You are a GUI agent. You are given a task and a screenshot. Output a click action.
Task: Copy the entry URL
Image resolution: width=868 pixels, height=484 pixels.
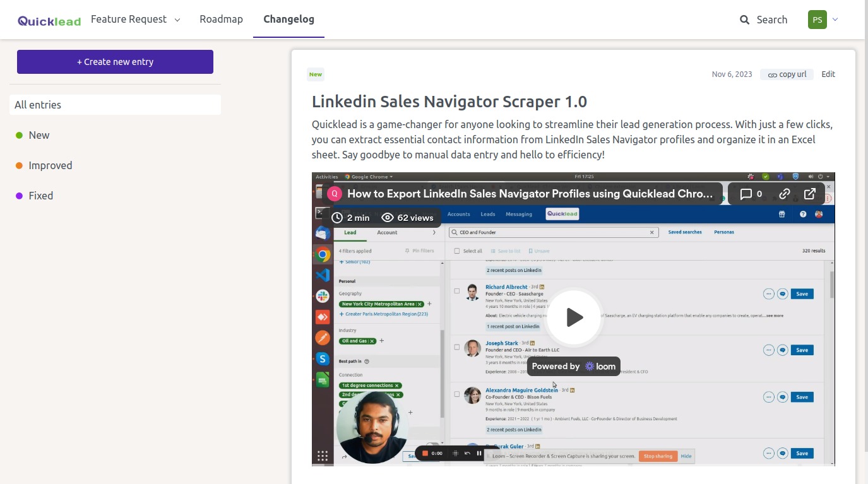pyautogui.click(x=787, y=74)
